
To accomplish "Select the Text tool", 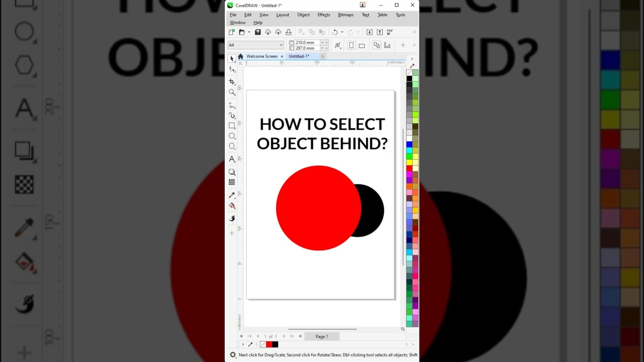I will 232,159.
